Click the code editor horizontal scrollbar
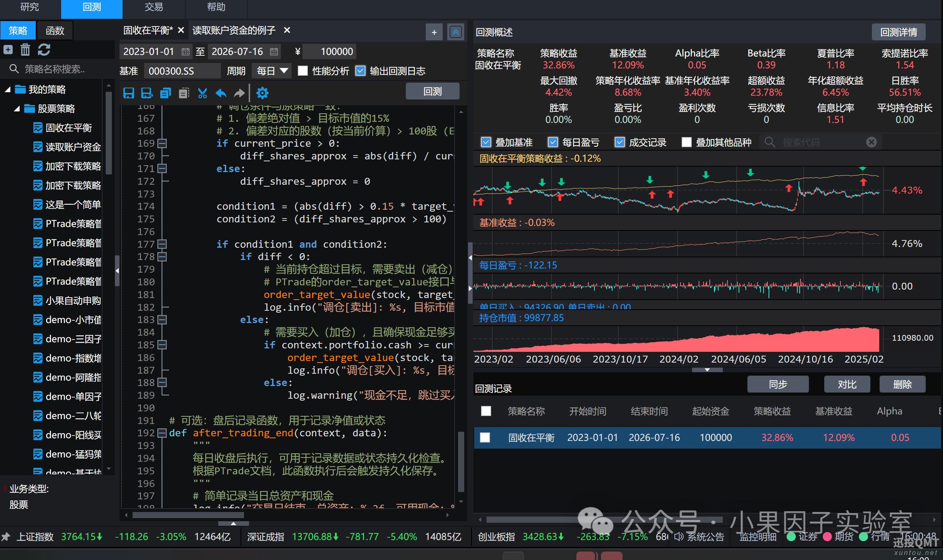This screenshot has width=943, height=560. point(188,515)
